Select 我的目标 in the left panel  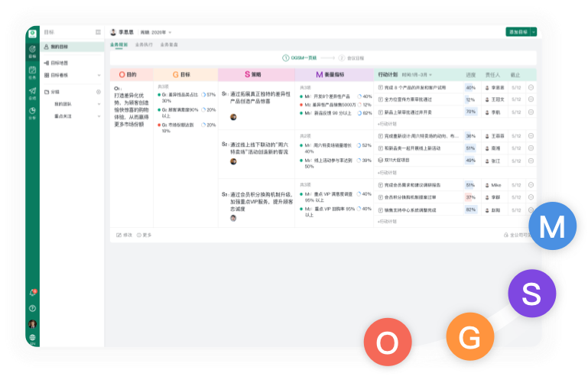73,47
